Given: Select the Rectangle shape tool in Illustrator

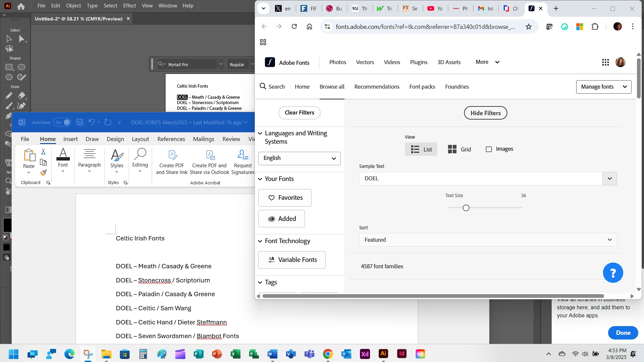Looking at the screenshot, I should pyautogui.click(x=9, y=67).
